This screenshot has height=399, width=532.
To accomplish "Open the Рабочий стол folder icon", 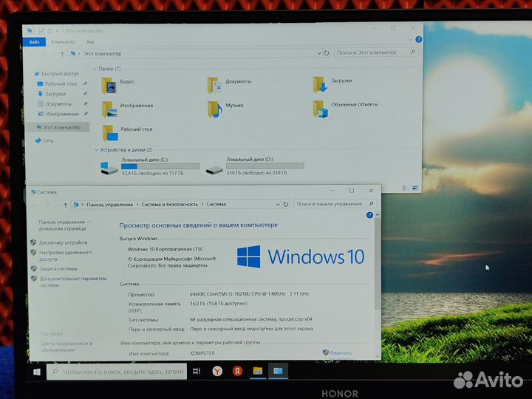I will [x=110, y=133].
